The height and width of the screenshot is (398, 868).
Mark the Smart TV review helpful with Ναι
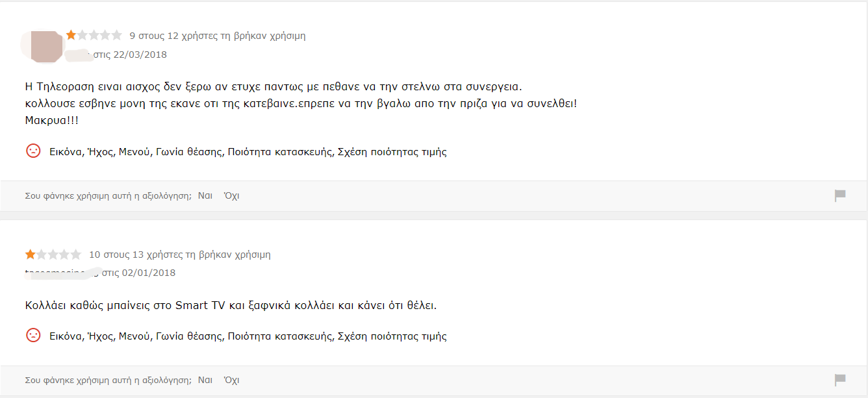(x=205, y=380)
